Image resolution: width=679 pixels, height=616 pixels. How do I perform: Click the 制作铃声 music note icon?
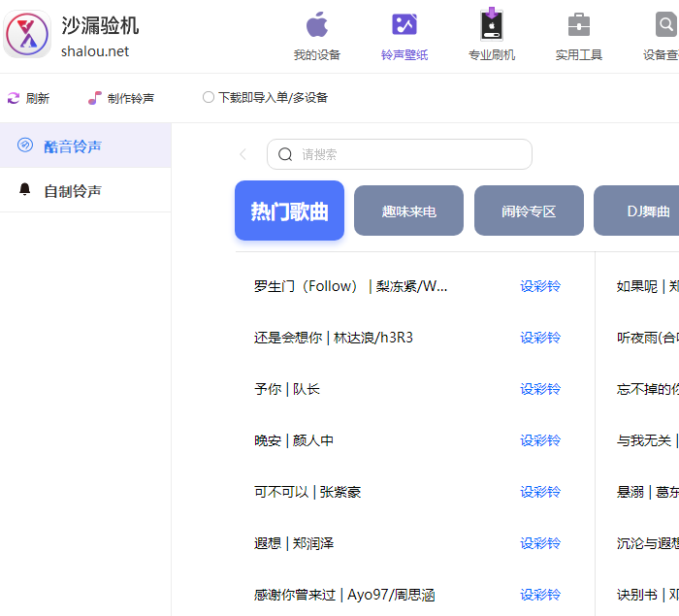(95, 98)
